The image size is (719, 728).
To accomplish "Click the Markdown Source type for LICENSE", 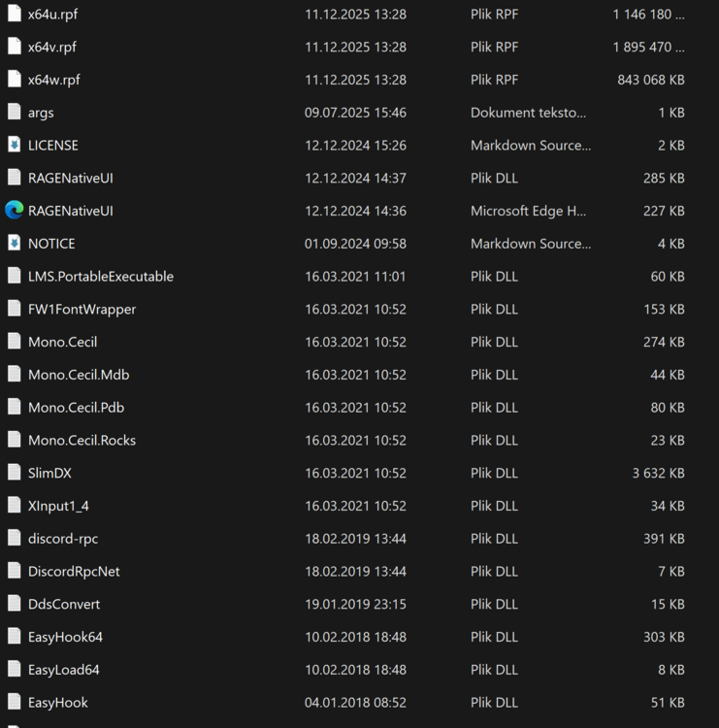I will 531,146.
